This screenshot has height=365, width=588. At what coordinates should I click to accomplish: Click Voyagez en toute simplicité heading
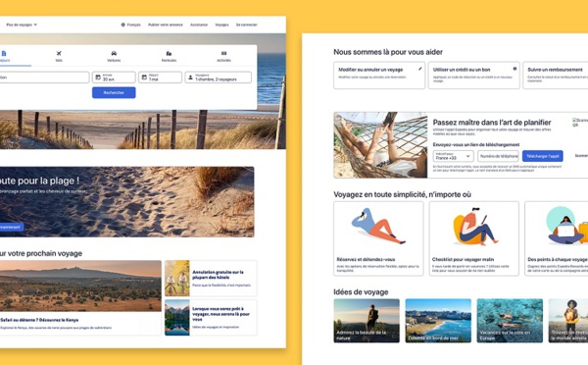[x=403, y=194]
